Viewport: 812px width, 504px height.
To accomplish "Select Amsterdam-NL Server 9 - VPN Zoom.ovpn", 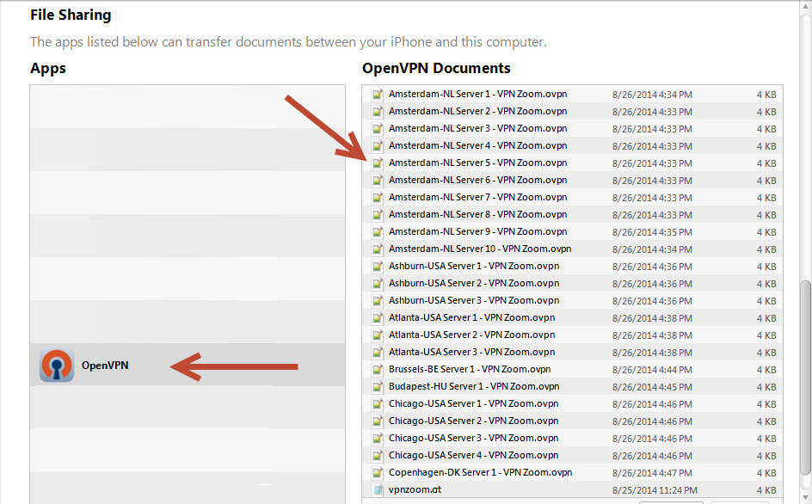I will pyautogui.click(x=477, y=231).
